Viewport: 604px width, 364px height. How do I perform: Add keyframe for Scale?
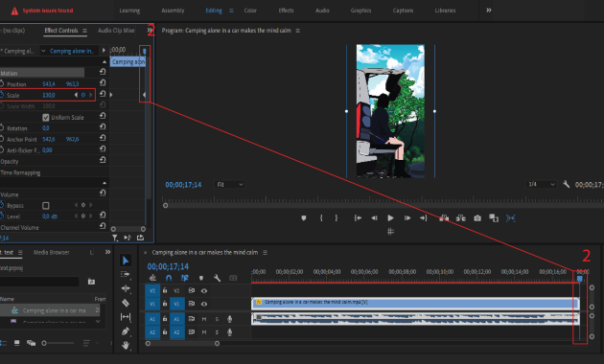click(83, 95)
